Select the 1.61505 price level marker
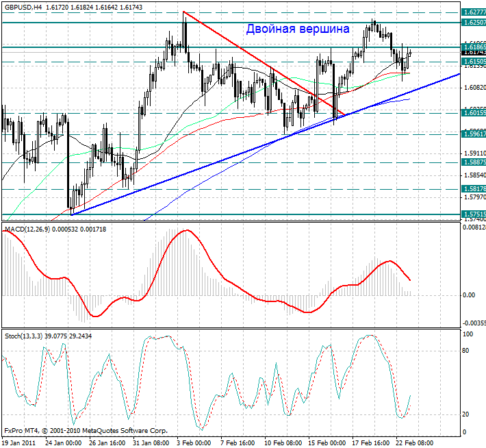Viewport: 486px width, 448px height. tap(473, 62)
